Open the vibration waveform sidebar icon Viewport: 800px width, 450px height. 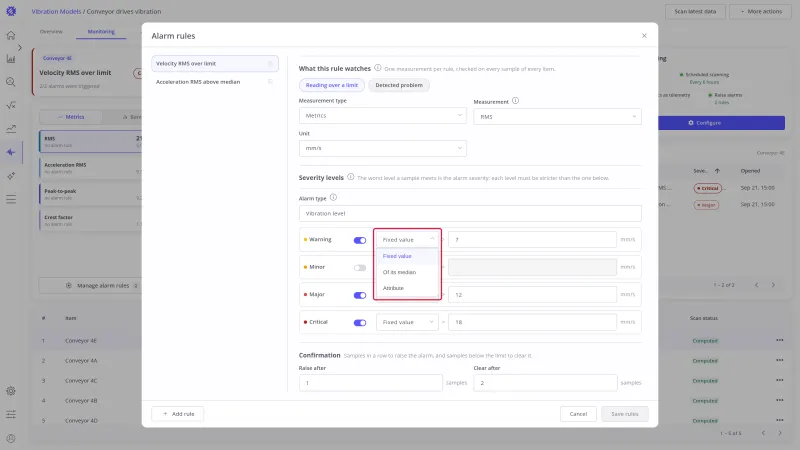tap(11, 152)
